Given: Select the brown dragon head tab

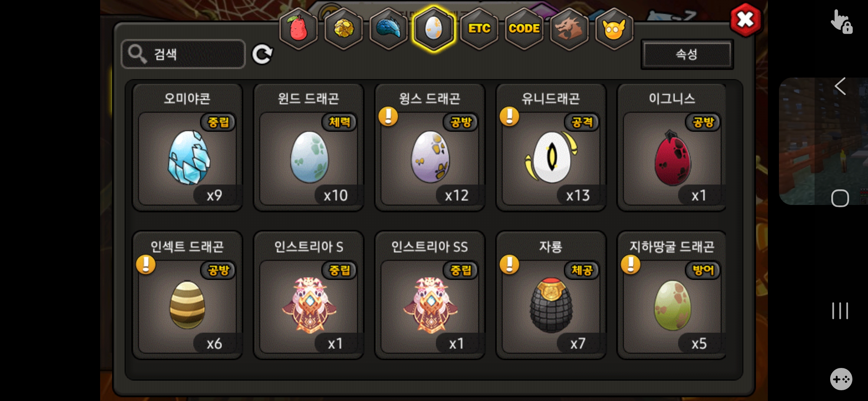Looking at the screenshot, I should point(569,29).
